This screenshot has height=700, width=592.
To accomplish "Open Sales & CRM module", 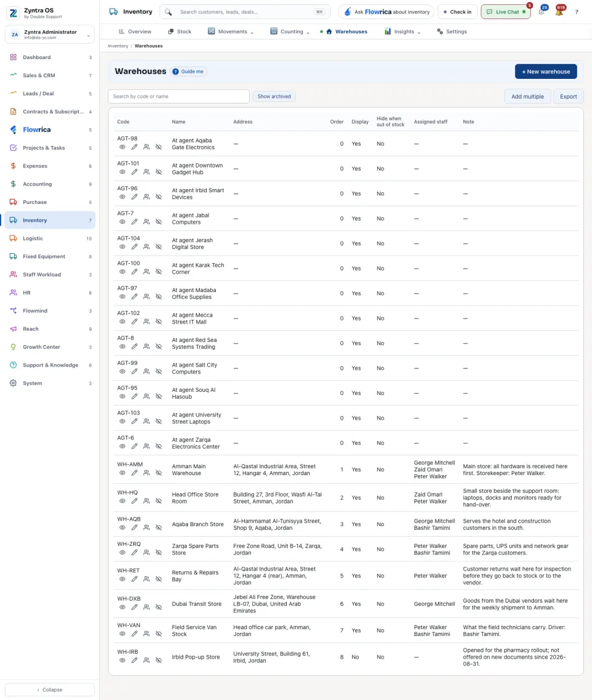I will 50,75.
